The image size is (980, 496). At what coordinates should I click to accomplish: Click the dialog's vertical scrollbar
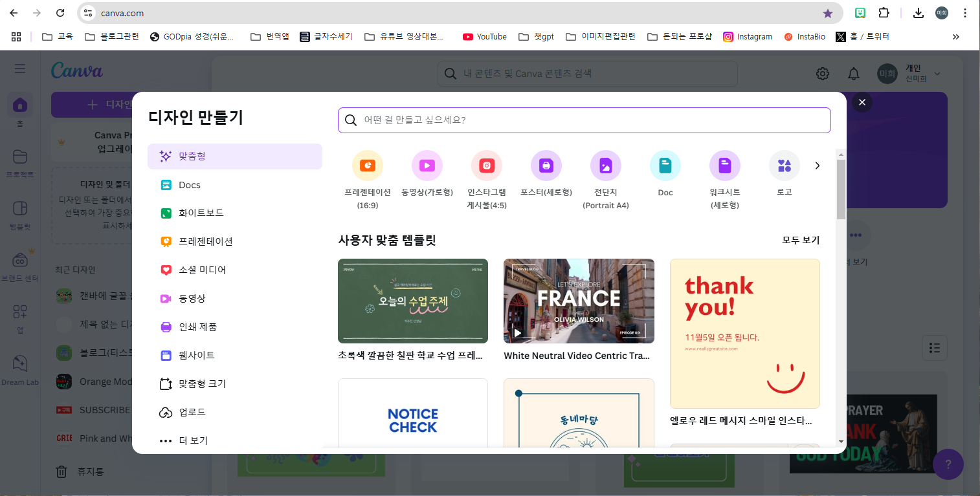pos(841,189)
